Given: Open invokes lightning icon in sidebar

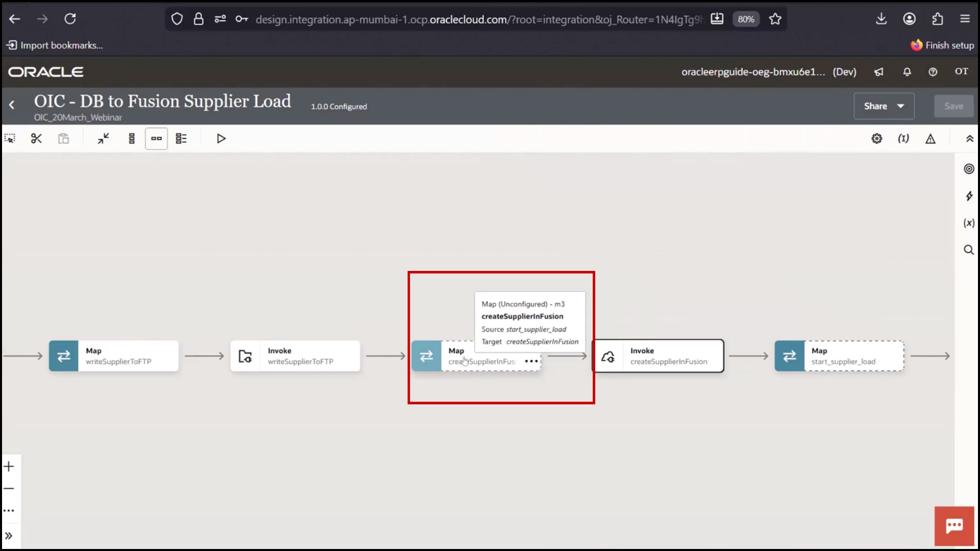Looking at the screenshot, I should 969,196.
